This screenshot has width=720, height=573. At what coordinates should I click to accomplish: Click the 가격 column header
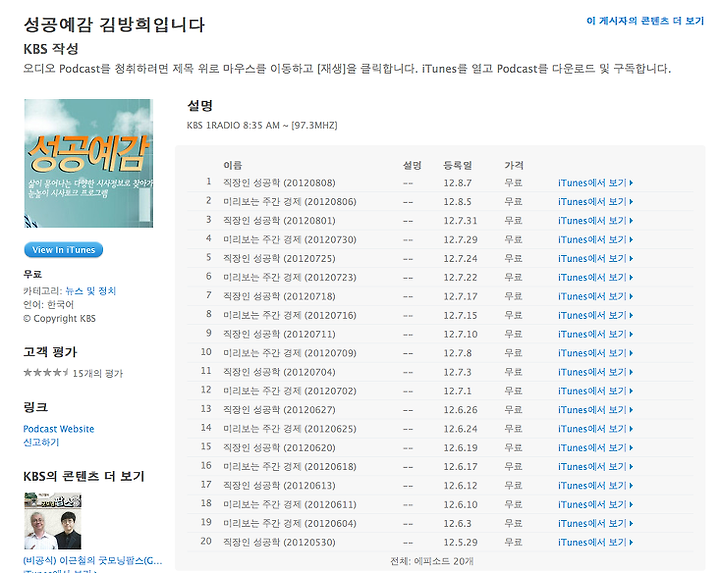[514, 165]
